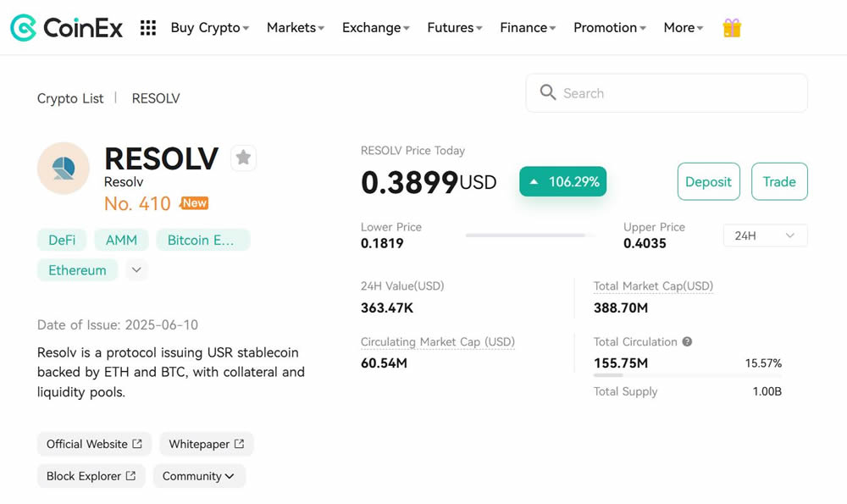The image size is (847, 504).
Task: Click the search magnifier icon
Action: (x=548, y=92)
